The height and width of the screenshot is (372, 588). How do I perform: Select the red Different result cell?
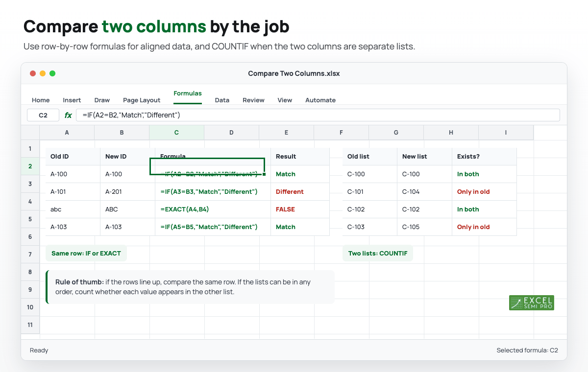(300, 192)
